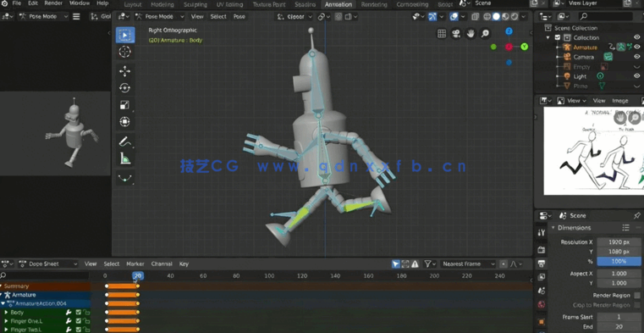
Task: Click the pan view hand icon in main viewport
Action: (x=471, y=34)
